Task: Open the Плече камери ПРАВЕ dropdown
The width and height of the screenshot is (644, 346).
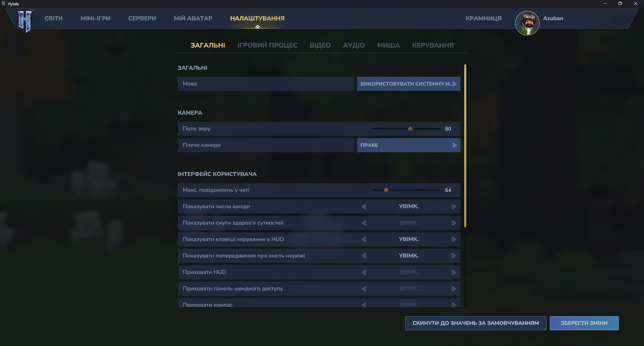Action: coord(408,145)
